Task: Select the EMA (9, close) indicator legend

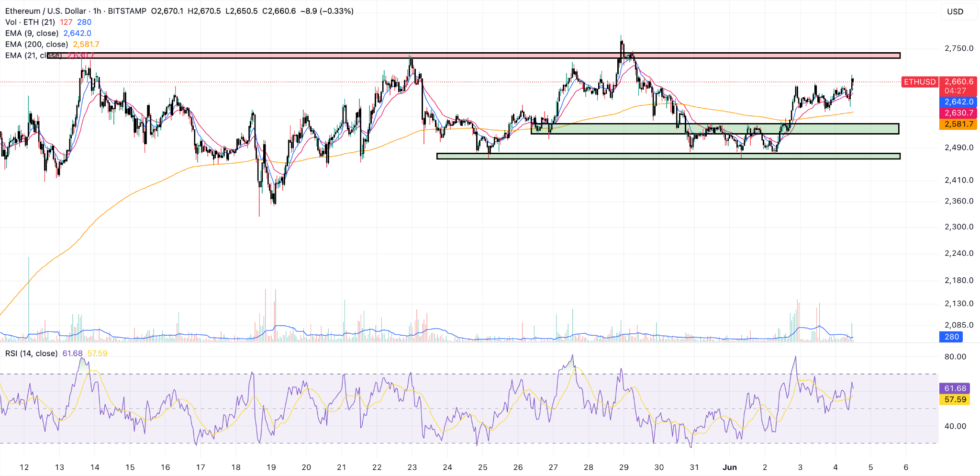Action: [32, 33]
